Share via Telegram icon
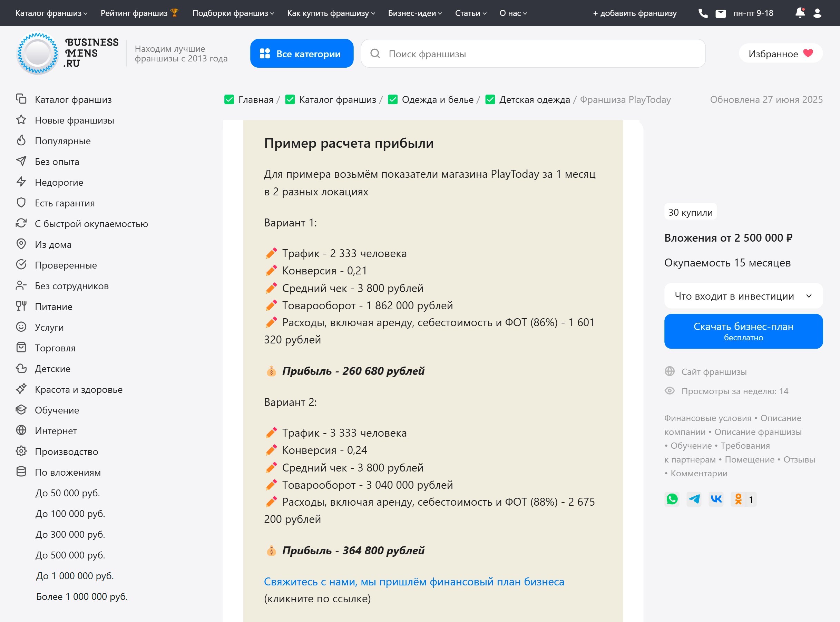Screen dimensions: 840x622 (694, 499)
